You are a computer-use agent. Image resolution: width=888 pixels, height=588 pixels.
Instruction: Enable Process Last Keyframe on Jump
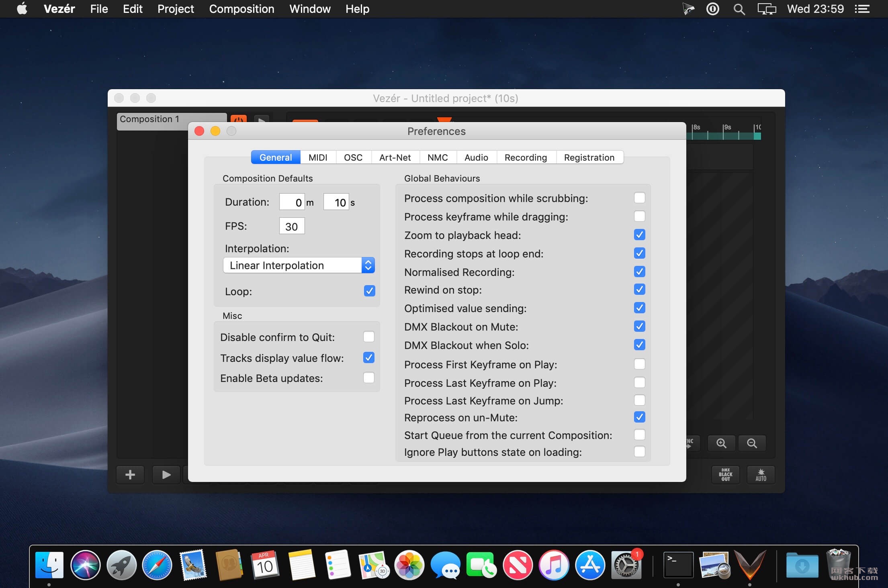(639, 400)
